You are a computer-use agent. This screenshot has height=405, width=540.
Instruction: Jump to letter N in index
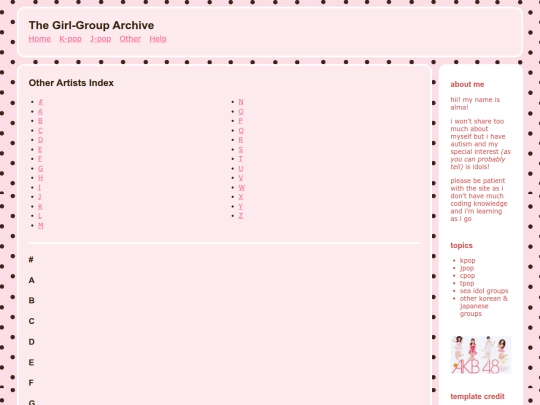coord(241,102)
